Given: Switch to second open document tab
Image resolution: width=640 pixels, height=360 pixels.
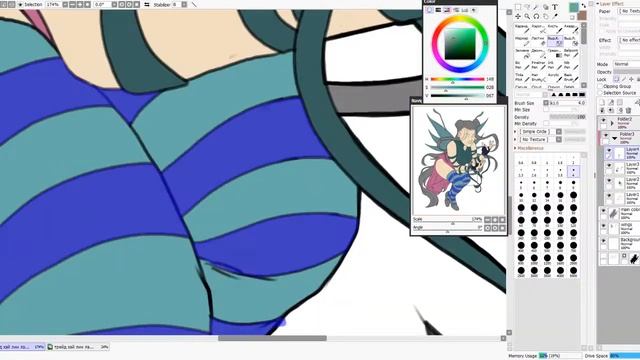Looking at the screenshot, I should [x=78, y=347].
